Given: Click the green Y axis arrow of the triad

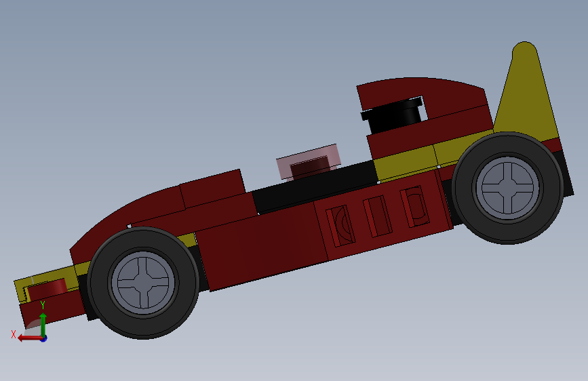Looking at the screenshot, I should (43, 324).
